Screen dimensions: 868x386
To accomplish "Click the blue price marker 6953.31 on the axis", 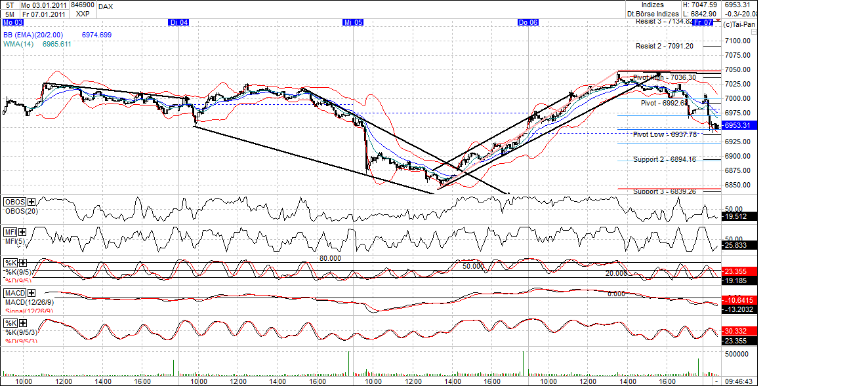I will (x=738, y=126).
